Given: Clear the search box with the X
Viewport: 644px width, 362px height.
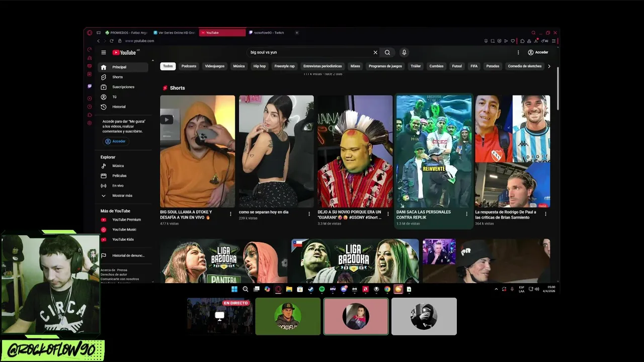Looking at the screenshot, I should click(375, 52).
